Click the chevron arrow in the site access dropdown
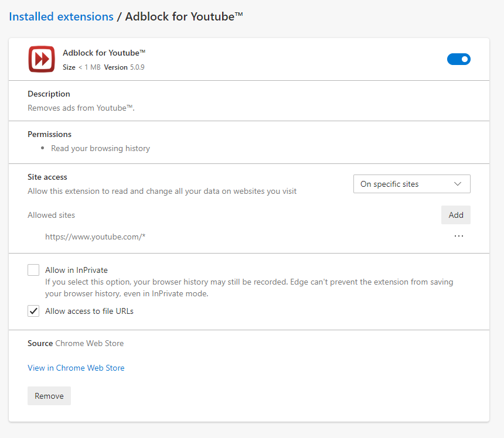Image resolution: width=504 pixels, height=438 pixels. 458,184
